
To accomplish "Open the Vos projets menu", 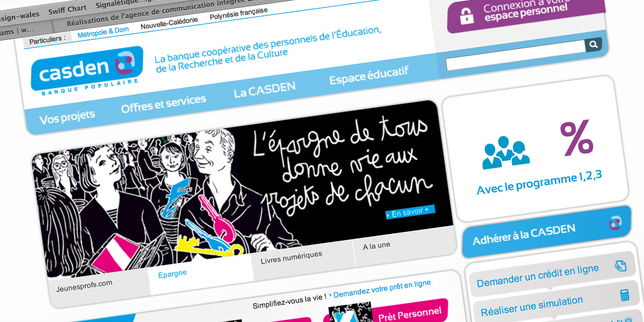I will point(67,117).
